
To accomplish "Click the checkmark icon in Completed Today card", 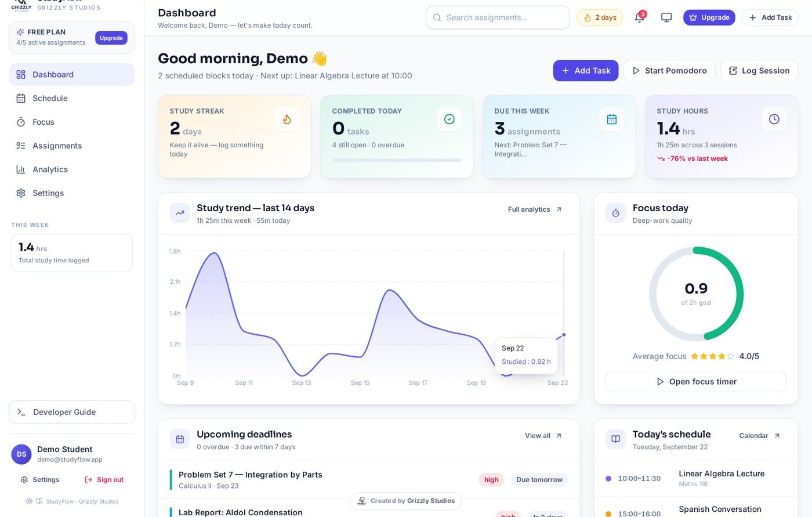I will tap(449, 119).
